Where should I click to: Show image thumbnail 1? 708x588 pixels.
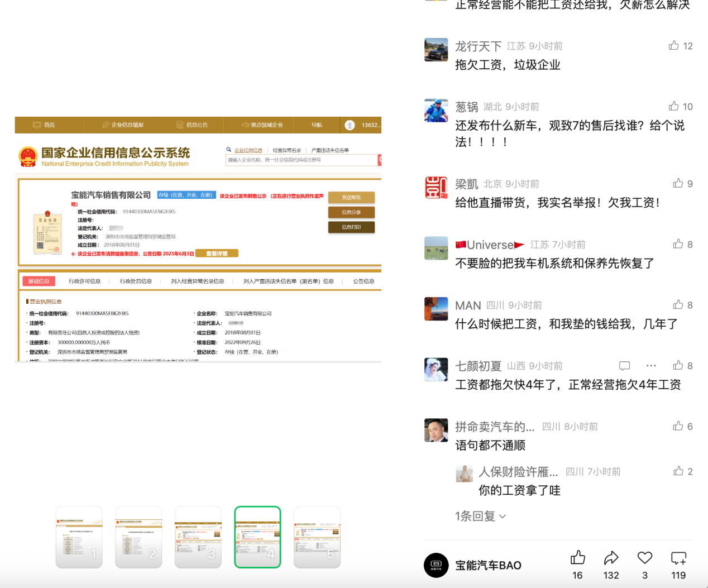[x=79, y=537]
